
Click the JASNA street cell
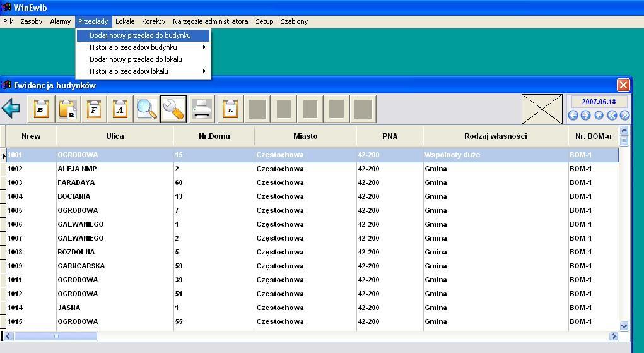point(115,308)
